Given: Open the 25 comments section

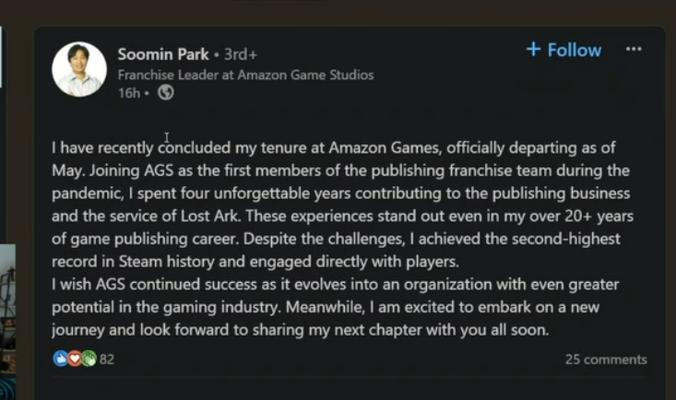Looking at the screenshot, I should (x=605, y=360).
